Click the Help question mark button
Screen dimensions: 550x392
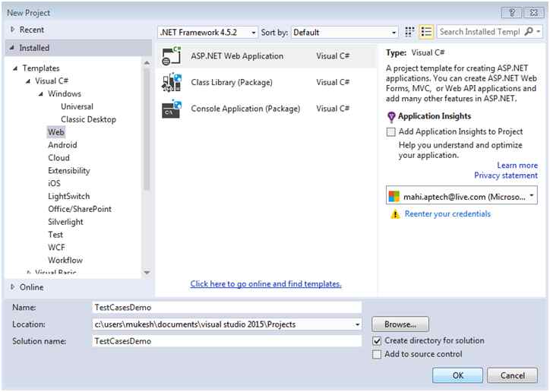[x=511, y=13]
